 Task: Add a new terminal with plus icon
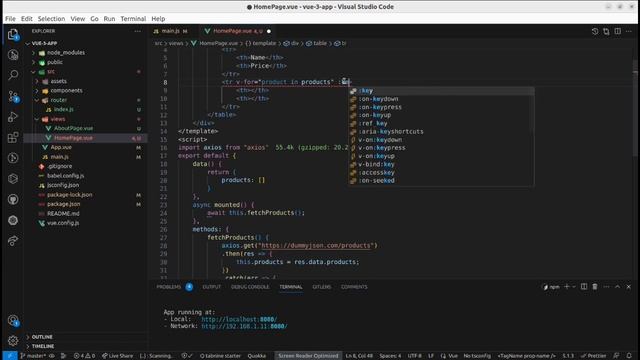point(567,287)
